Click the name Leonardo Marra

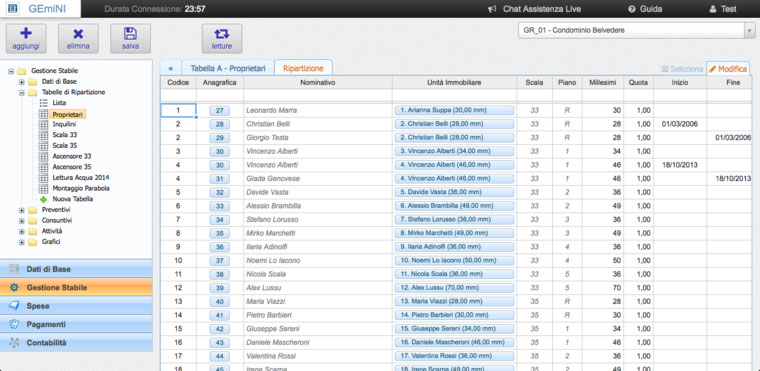pyautogui.click(x=271, y=111)
